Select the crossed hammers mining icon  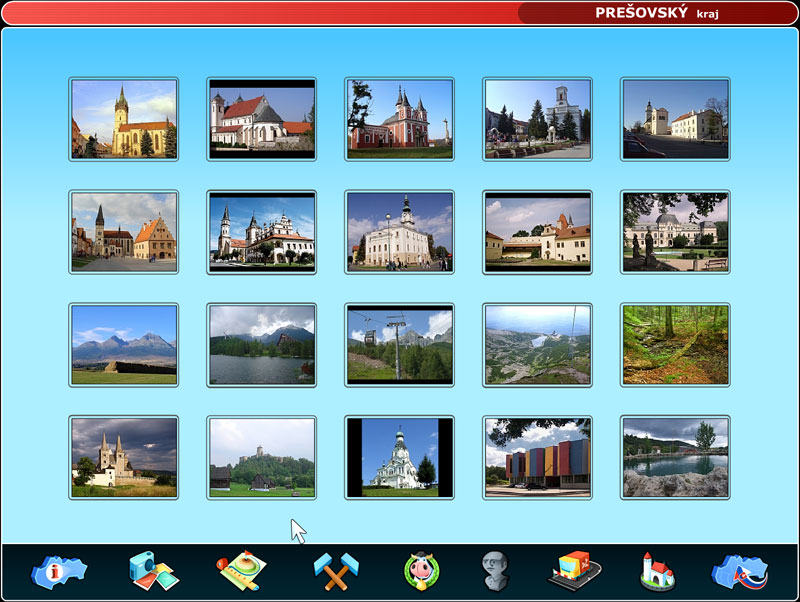point(335,572)
